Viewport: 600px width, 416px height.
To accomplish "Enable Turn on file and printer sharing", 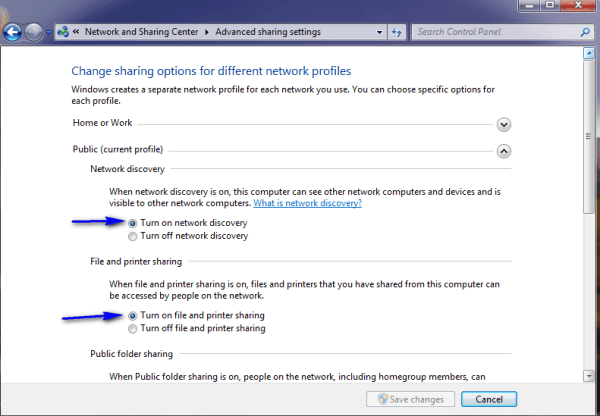I will point(134,315).
